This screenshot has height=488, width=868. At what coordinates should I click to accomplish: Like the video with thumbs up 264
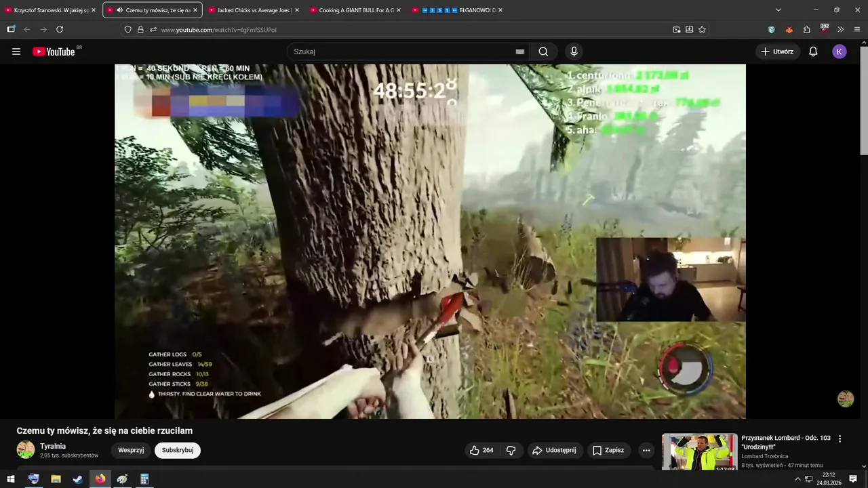481,450
